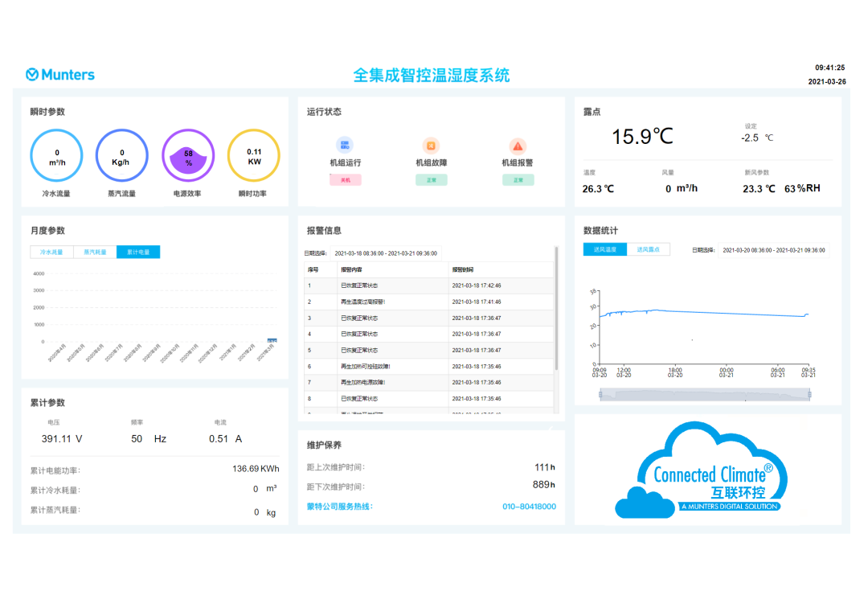Click the chart's time range zoom slider

[x=705, y=394]
